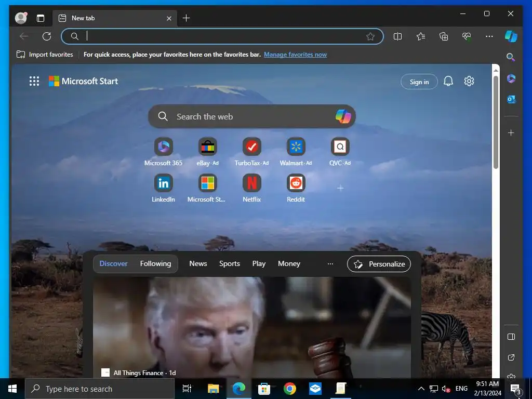Follow the Manage favorites now link
The width and height of the screenshot is (532, 399).
pos(295,55)
